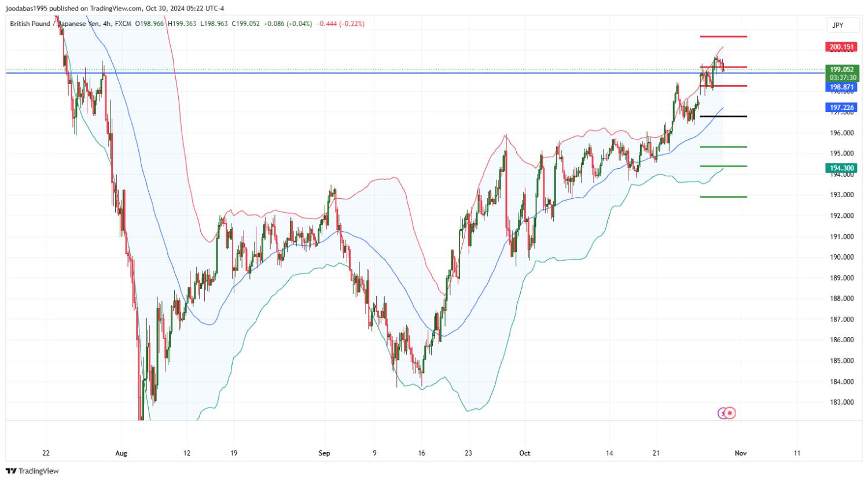Click the 12 date label on time axis
868x481 pixels.
(186, 453)
